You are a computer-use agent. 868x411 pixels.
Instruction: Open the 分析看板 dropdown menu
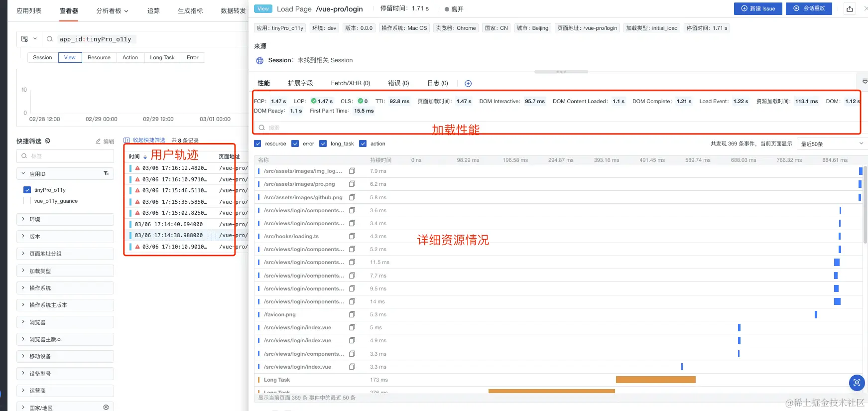point(112,10)
